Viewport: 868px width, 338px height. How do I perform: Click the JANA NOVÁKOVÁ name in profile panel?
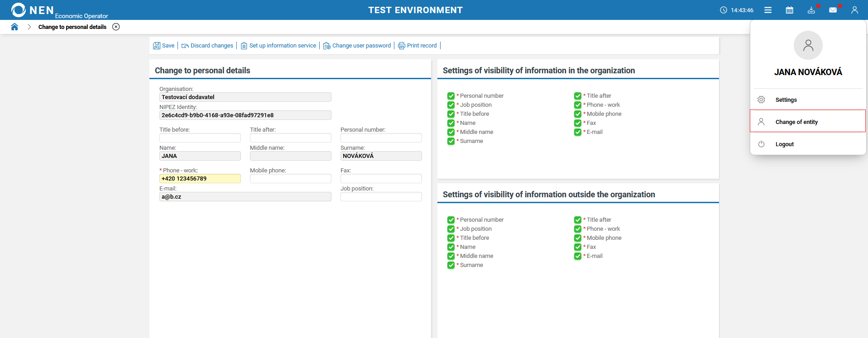(x=808, y=72)
